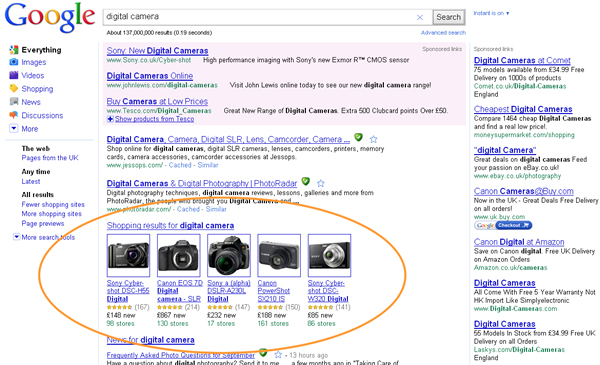
Task: Open eBay "digital Camera" sponsored link
Action: (x=505, y=150)
